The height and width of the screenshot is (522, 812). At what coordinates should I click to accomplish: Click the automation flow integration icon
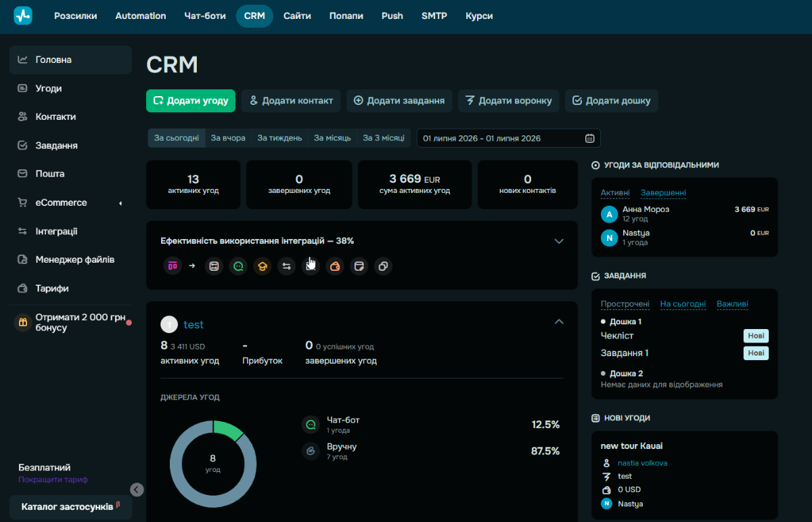(x=214, y=266)
